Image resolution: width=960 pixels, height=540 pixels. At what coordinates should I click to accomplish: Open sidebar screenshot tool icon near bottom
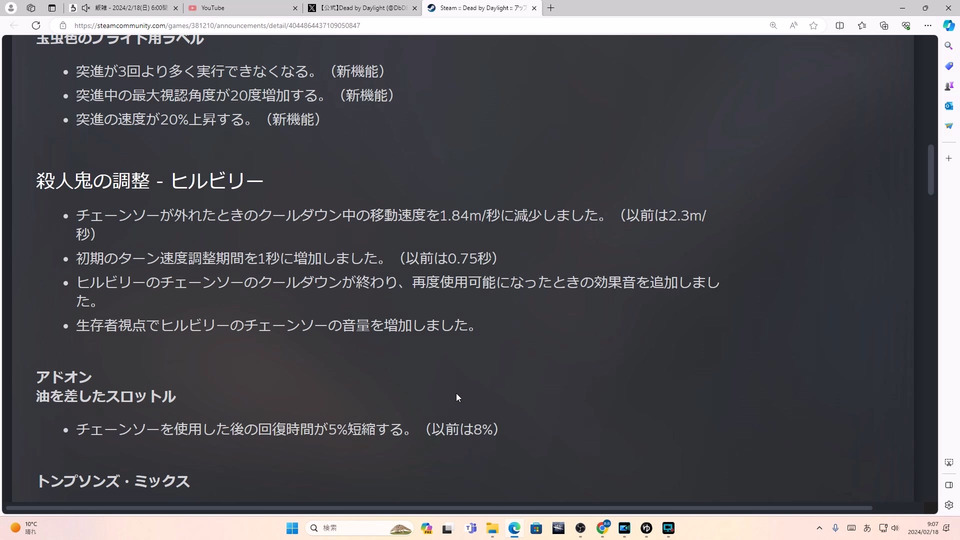click(949, 463)
